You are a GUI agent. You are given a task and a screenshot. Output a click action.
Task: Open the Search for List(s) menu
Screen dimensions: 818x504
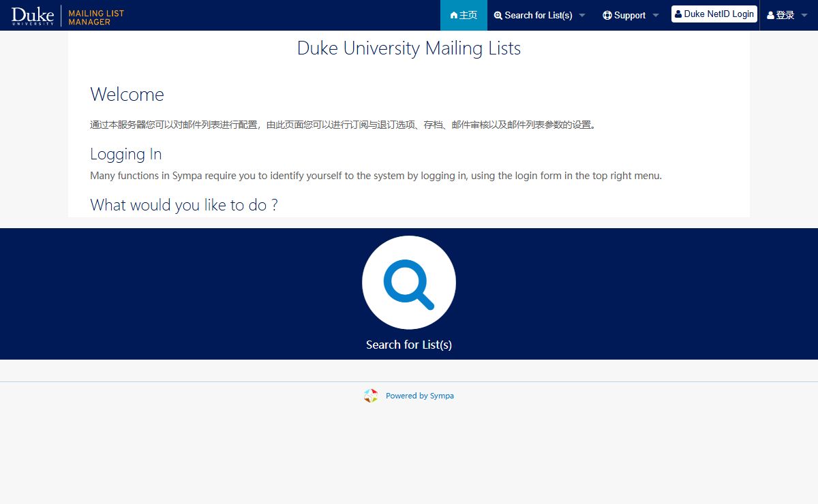click(x=539, y=15)
